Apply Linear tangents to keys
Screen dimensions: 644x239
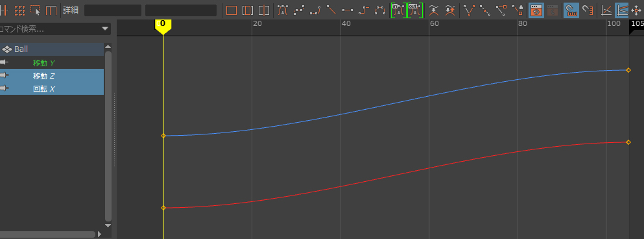point(331,10)
